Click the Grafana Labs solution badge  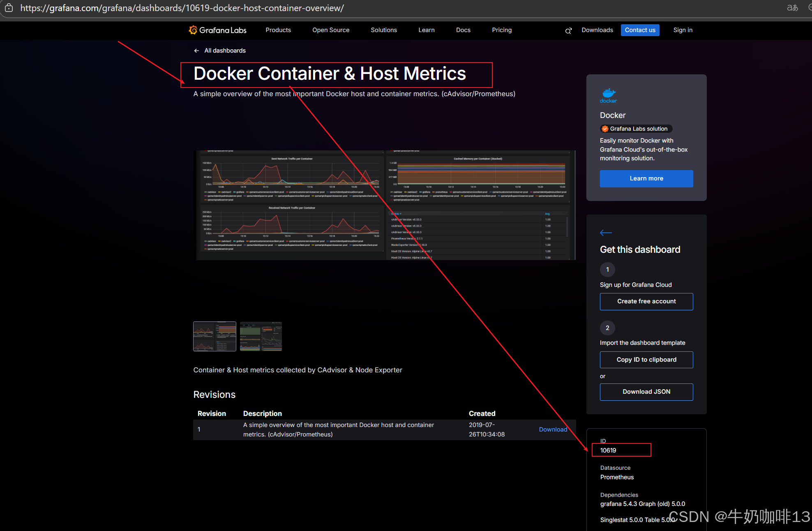(x=635, y=129)
